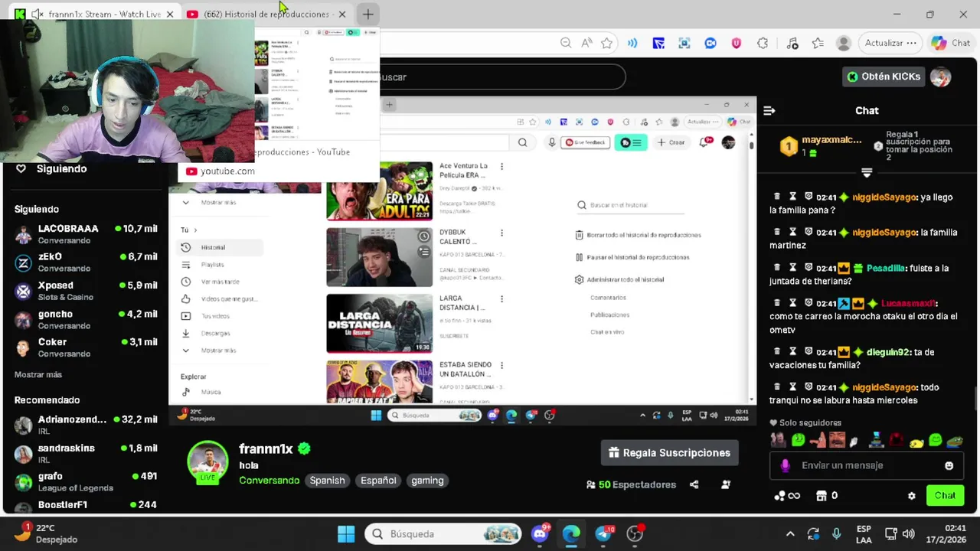Click the user report icon beside share

point(726,484)
